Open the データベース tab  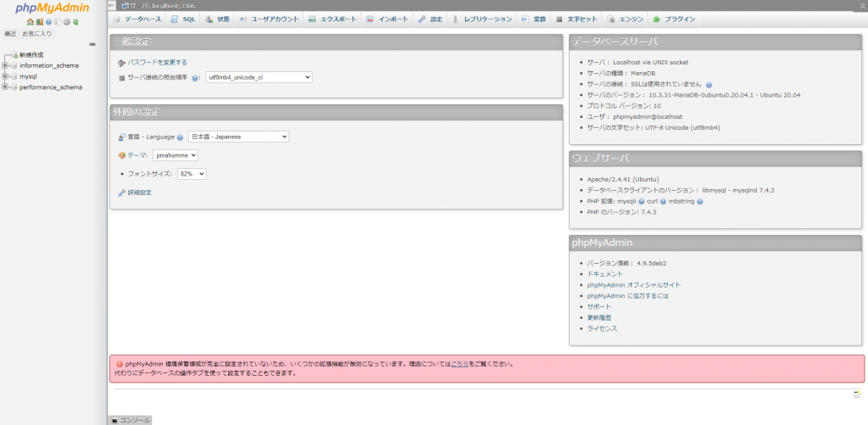pyautogui.click(x=137, y=20)
